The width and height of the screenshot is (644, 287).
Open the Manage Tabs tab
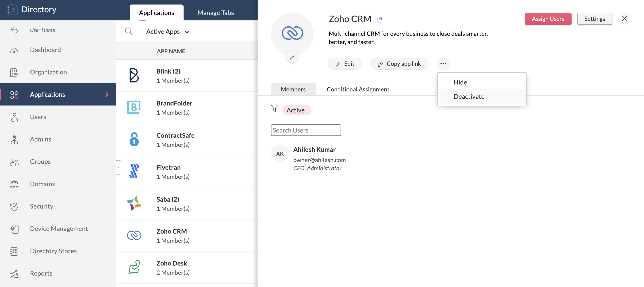pos(216,13)
